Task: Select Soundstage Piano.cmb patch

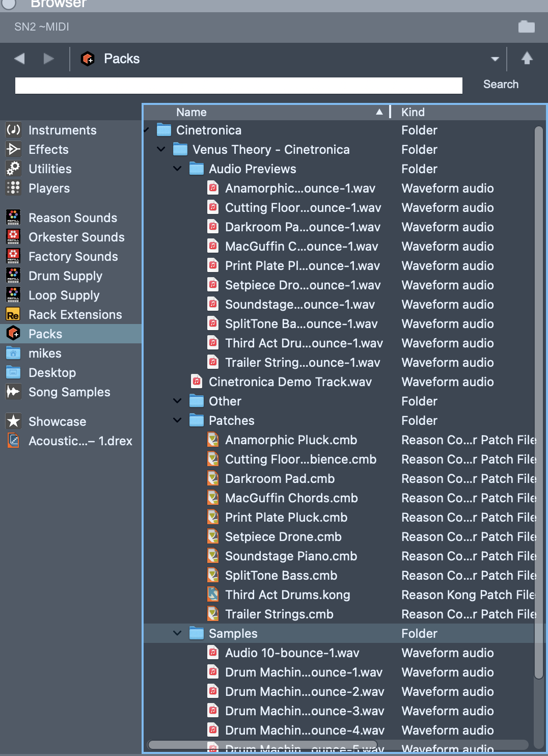Action: [339, 556]
